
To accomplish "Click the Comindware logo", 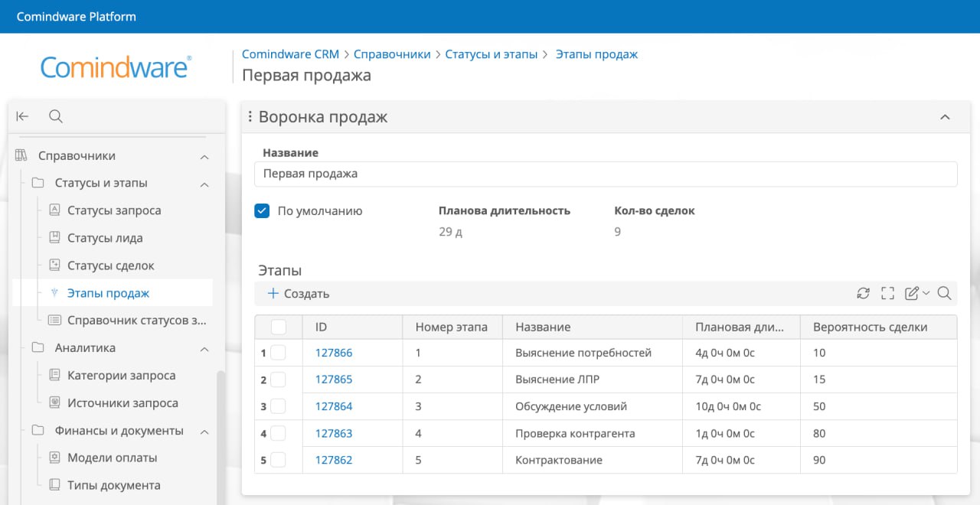I will [116, 67].
